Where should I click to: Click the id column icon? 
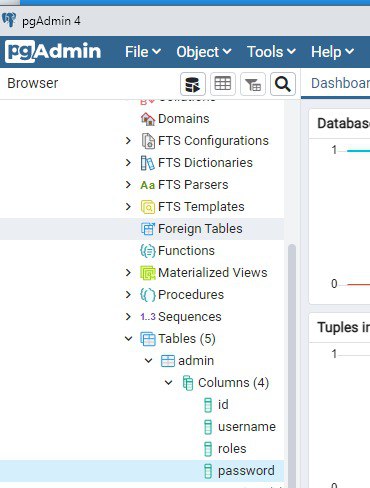pos(208,405)
